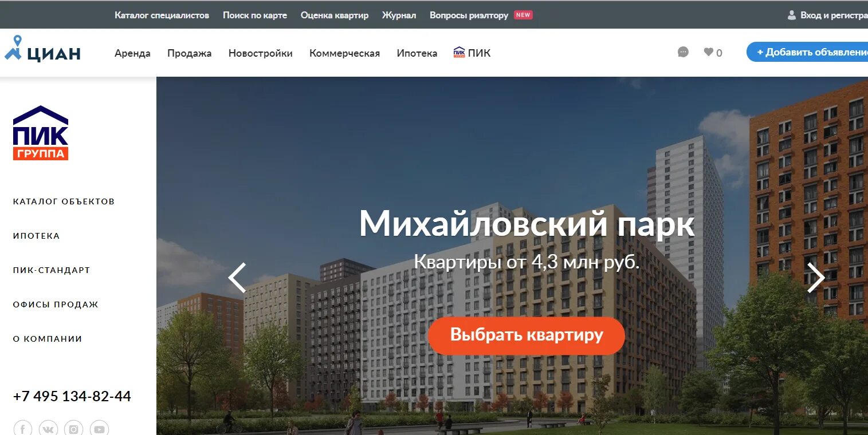Click the user icon beside Вход и регистрация
The image size is (868, 435).
[x=792, y=15]
